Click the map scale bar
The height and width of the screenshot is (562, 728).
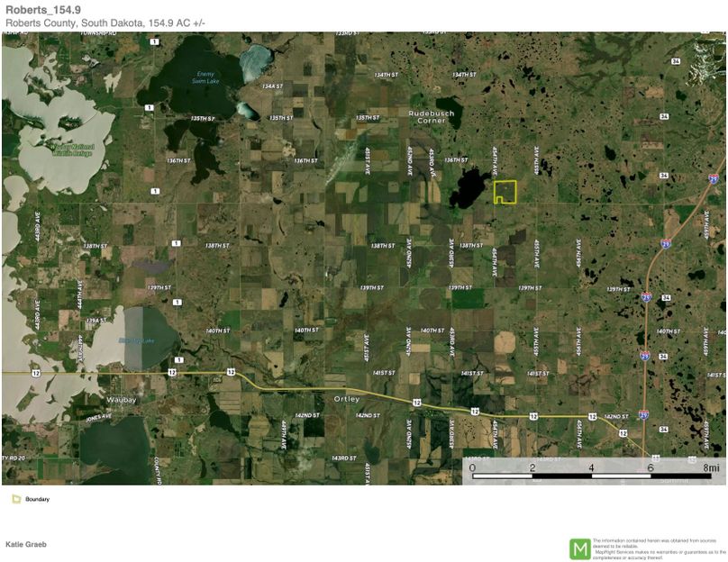591,476
